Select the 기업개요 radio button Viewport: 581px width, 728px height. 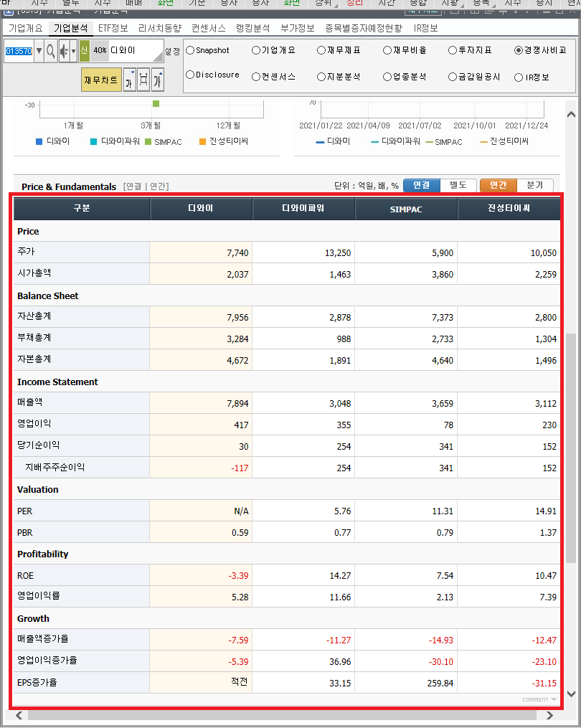(x=256, y=50)
